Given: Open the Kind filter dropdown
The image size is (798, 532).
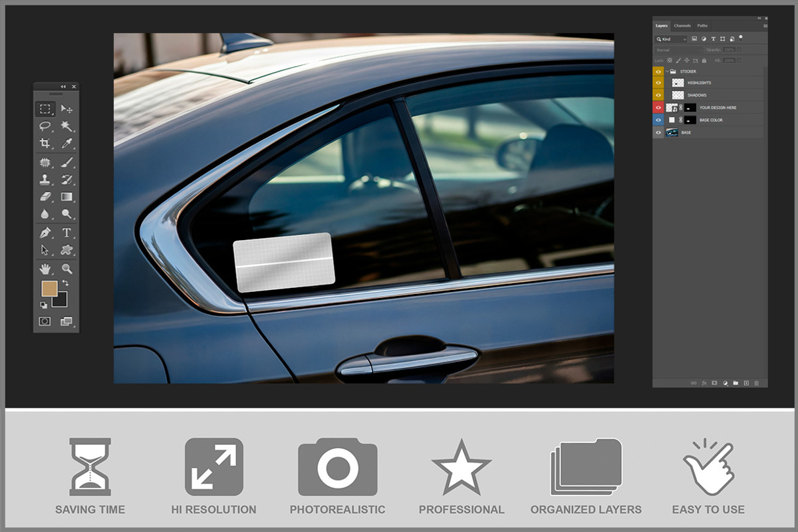Looking at the screenshot, I should pos(670,39).
